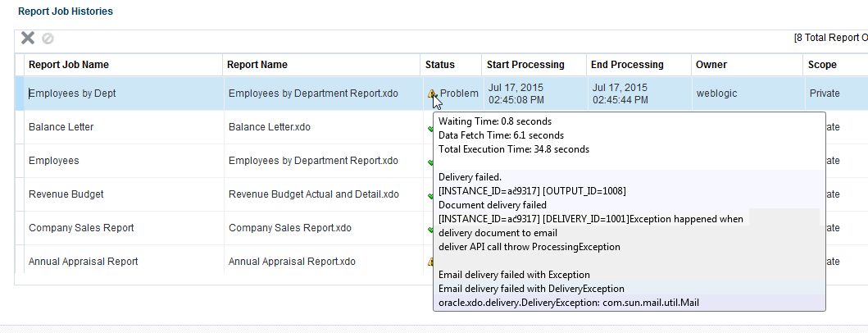Click Annual Appraisal Report.xdo report name
The height and width of the screenshot is (333, 868).
[x=293, y=262]
